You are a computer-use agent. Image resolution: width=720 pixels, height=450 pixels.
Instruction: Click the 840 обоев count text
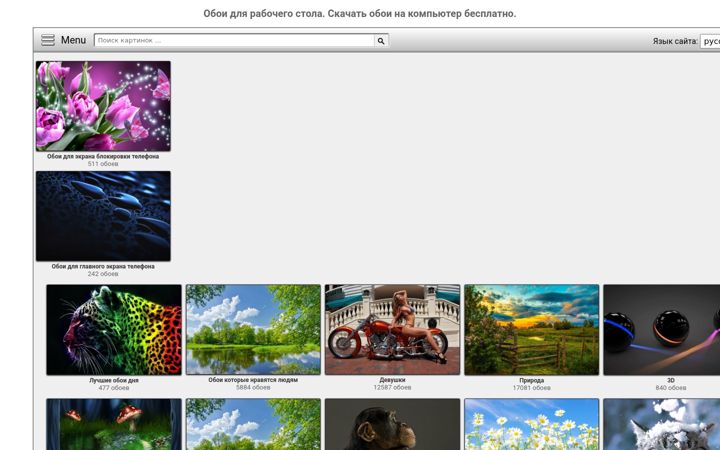click(671, 388)
